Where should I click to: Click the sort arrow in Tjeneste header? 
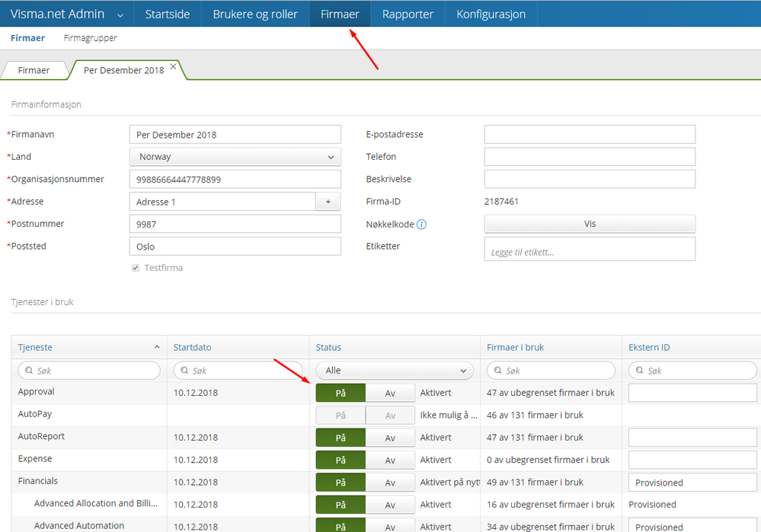point(157,347)
